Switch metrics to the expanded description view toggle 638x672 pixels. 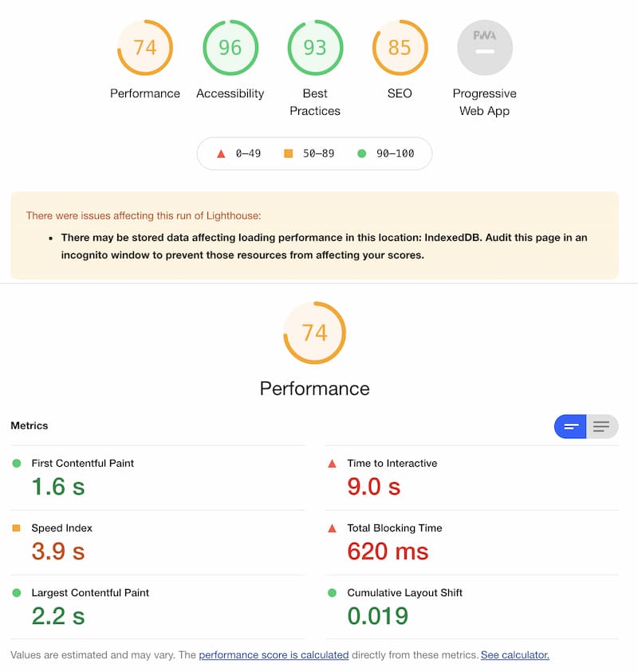pos(602,426)
